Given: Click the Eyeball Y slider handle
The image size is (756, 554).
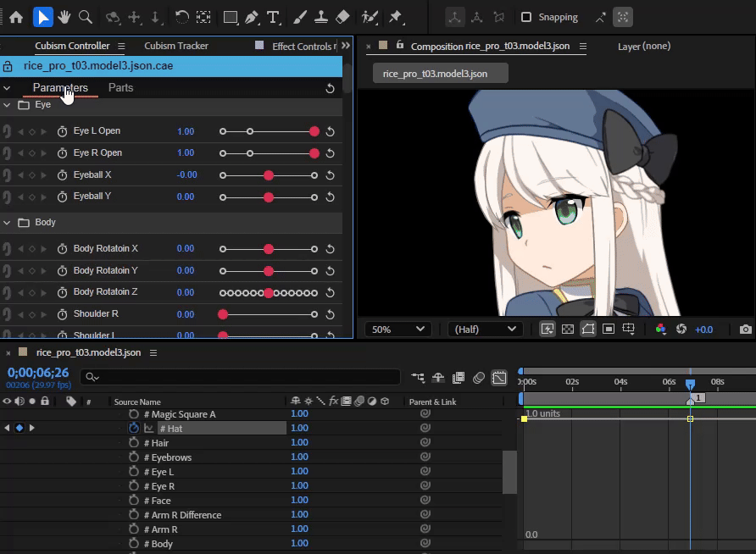Looking at the screenshot, I should point(269,197).
